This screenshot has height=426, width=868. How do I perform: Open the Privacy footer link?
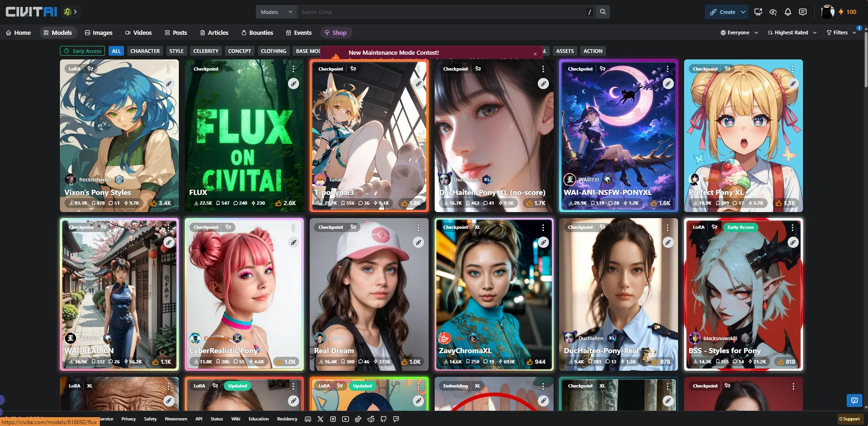pyautogui.click(x=128, y=419)
